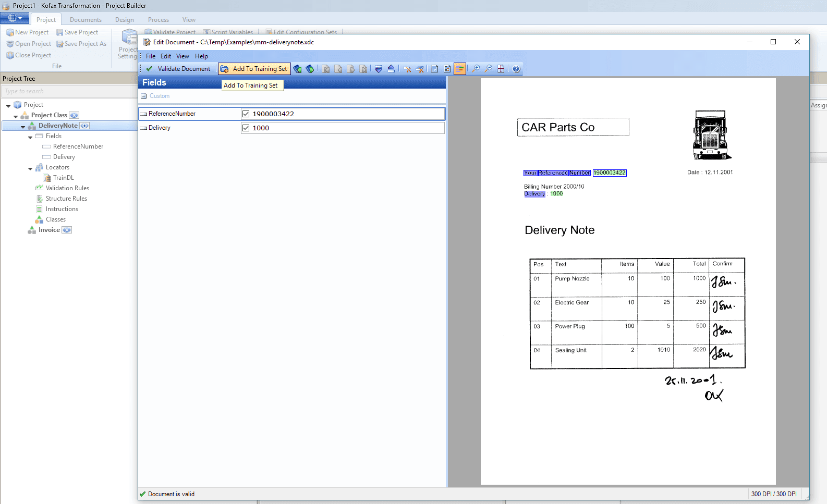Viewport: 827px width, 504px height.
Task: Collapse the Locators tree node
Action: tap(30, 168)
